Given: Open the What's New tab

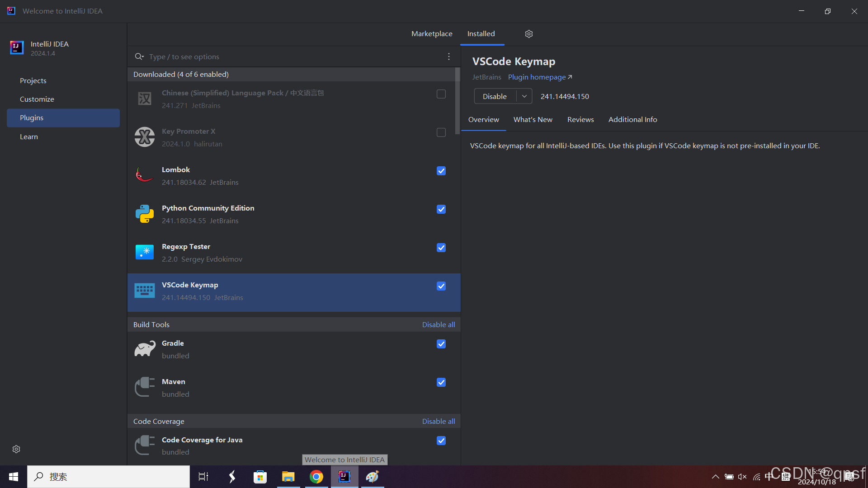Looking at the screenshot, I should [533, 120].
